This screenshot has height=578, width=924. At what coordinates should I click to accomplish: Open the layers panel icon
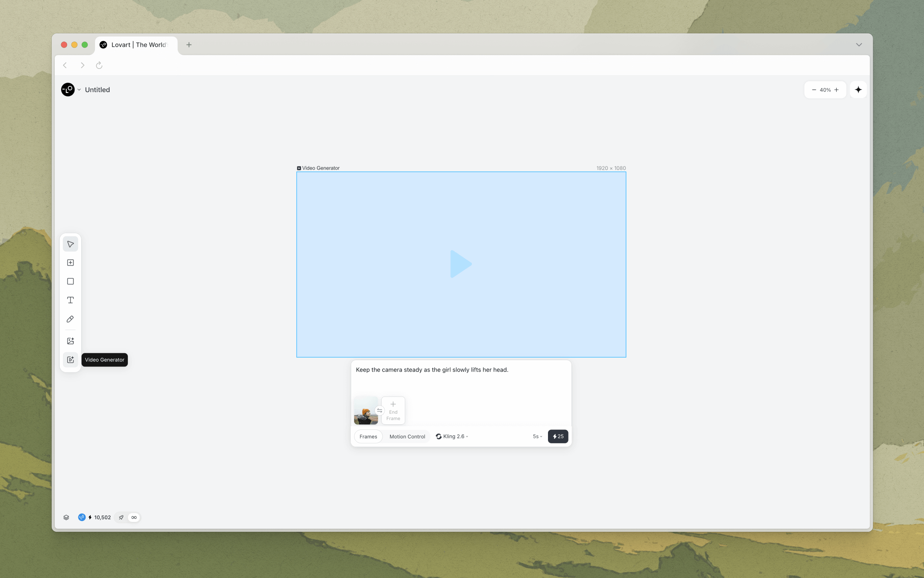(x=66, y=517)
